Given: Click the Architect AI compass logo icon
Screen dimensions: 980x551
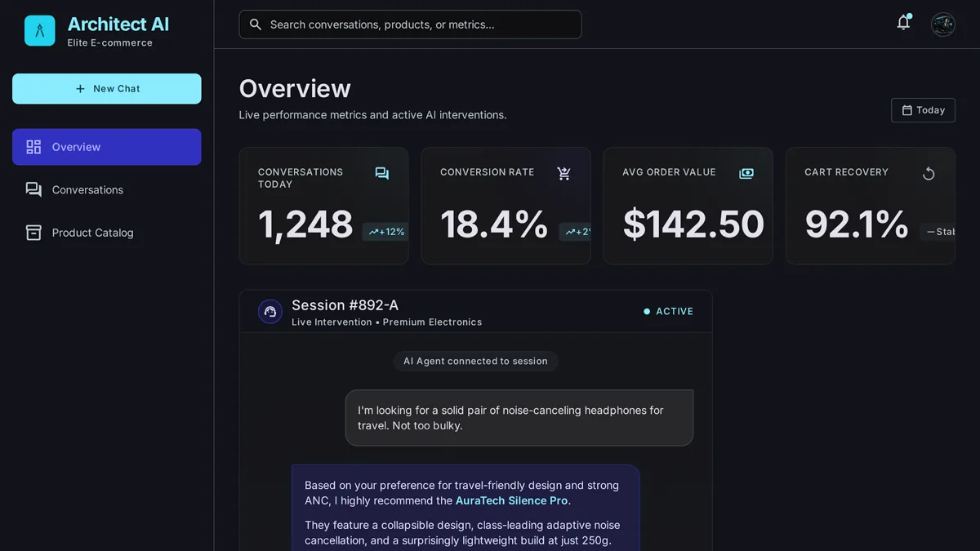Looking at the screenshot, I should (x=40, y=30).
